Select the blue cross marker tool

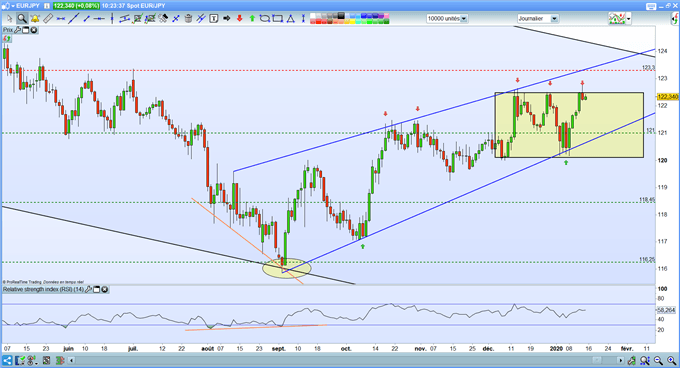(176, 19)
